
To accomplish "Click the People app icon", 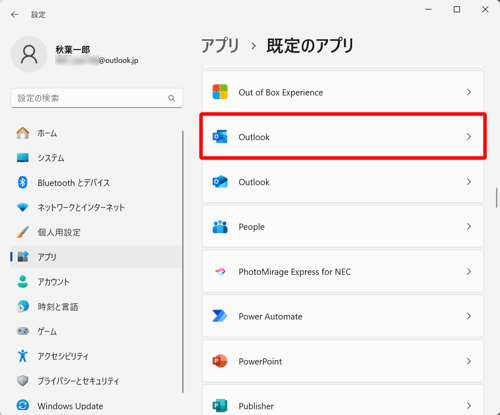I will [220, 227].
